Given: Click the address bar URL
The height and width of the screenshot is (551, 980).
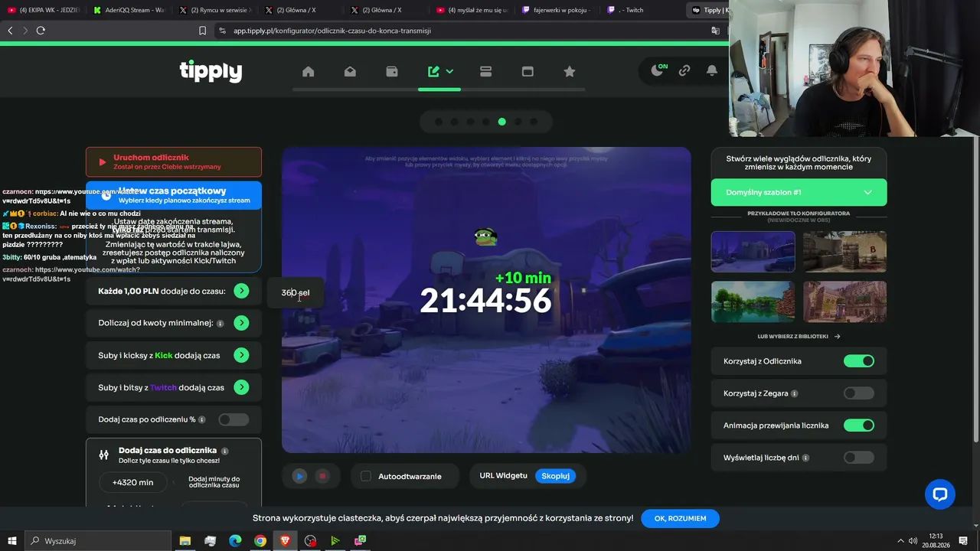Looking at the screenshot, I should [332, 31].
